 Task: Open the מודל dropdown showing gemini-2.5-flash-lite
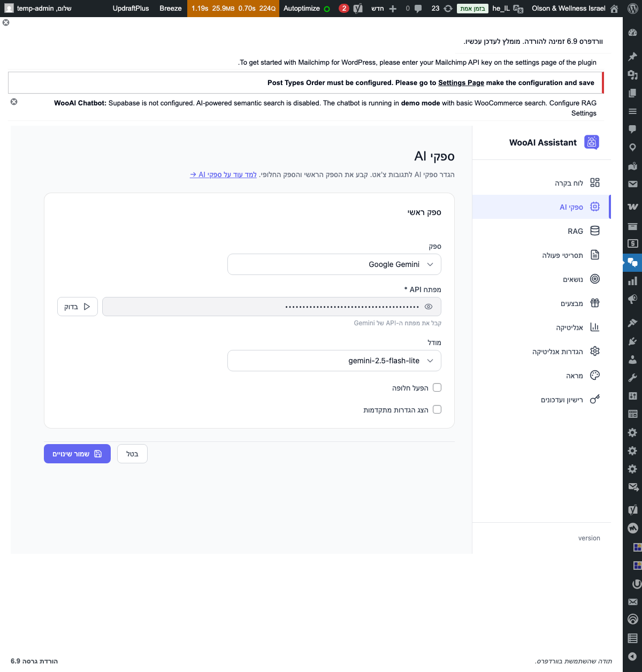[334, 361]
